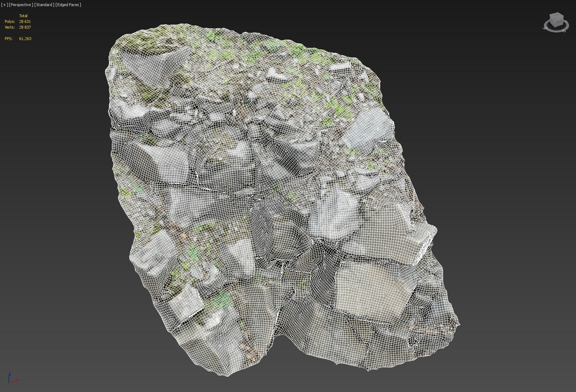Open the Perspective viewport label menu
The image size is (576, 392).
click(x=21, y=5)
